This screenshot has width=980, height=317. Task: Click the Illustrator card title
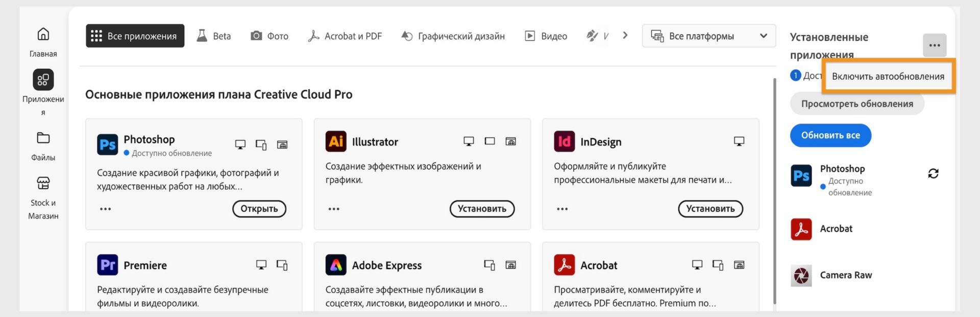(375, 142)
